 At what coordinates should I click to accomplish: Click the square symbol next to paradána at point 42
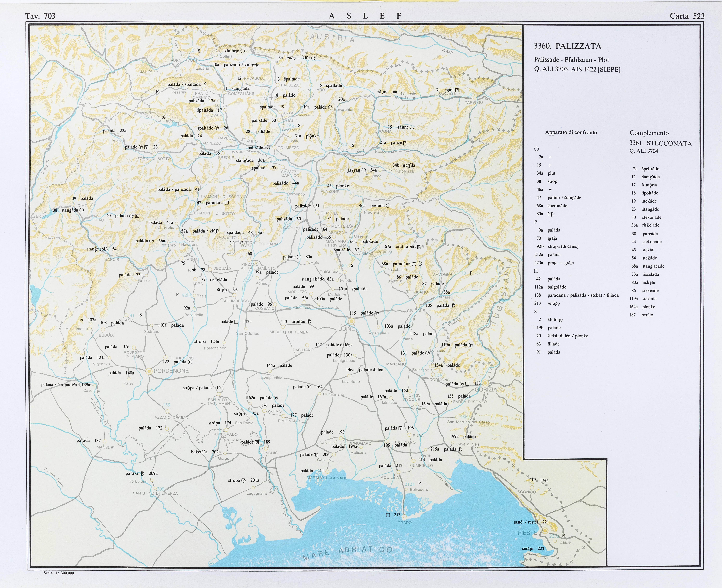click(x=227, y=203)
